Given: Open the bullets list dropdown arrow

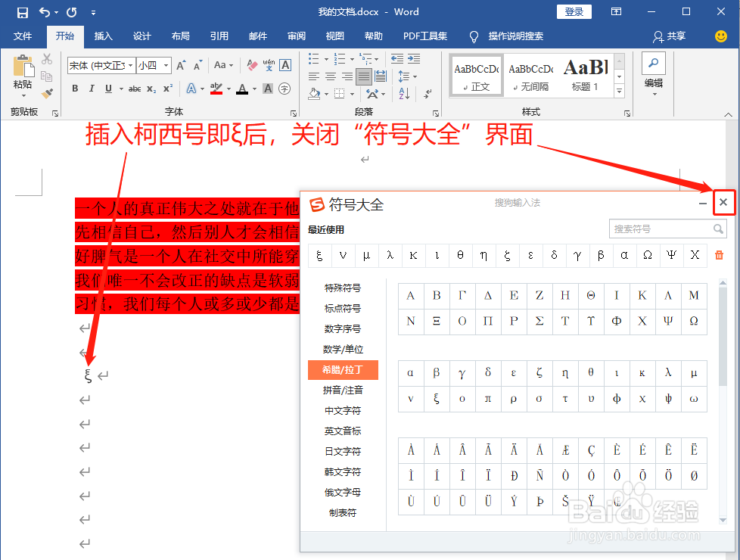Looking at the screenshot, I should point(326,59).
